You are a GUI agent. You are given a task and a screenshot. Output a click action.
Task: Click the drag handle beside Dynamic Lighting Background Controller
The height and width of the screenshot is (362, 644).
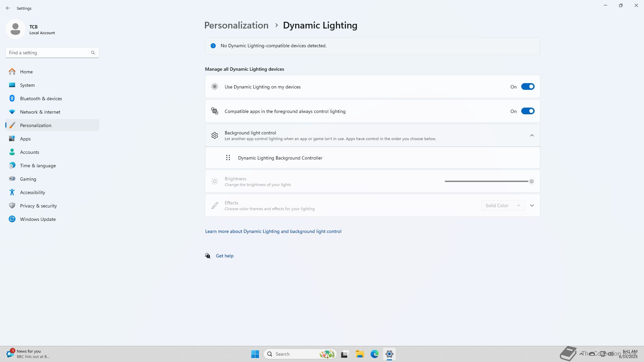coord(228,158)
